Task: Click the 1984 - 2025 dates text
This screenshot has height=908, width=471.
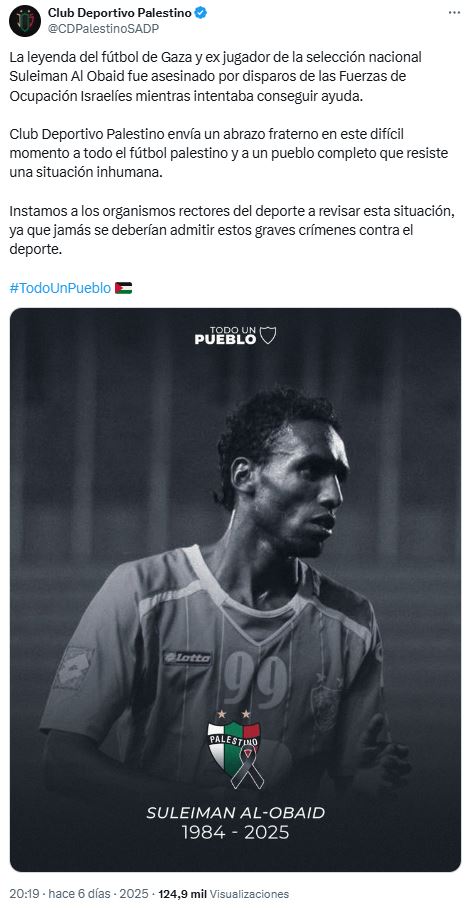Action: point(235,833)
